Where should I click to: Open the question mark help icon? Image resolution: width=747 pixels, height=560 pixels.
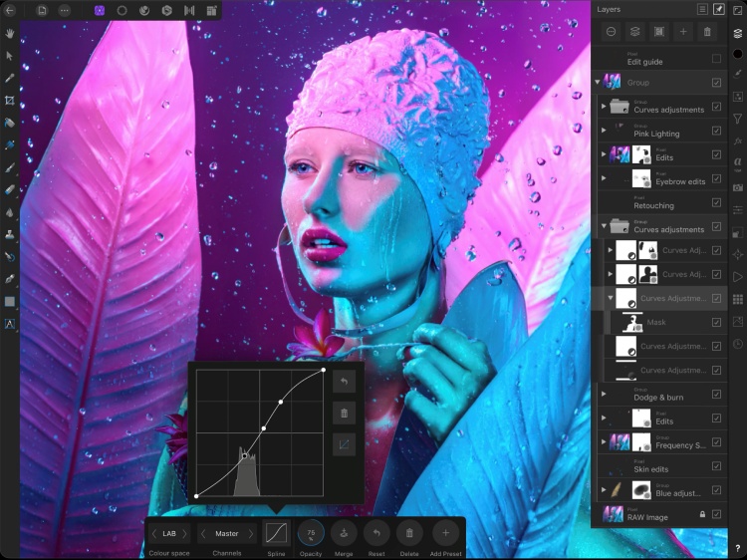[x=737, y=549]
